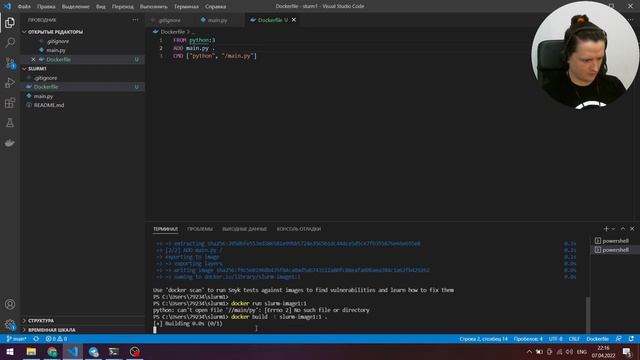Screen dimensions: 640x360
Task: Switch to the Problems panel tab
Action: tap(200, 229)
